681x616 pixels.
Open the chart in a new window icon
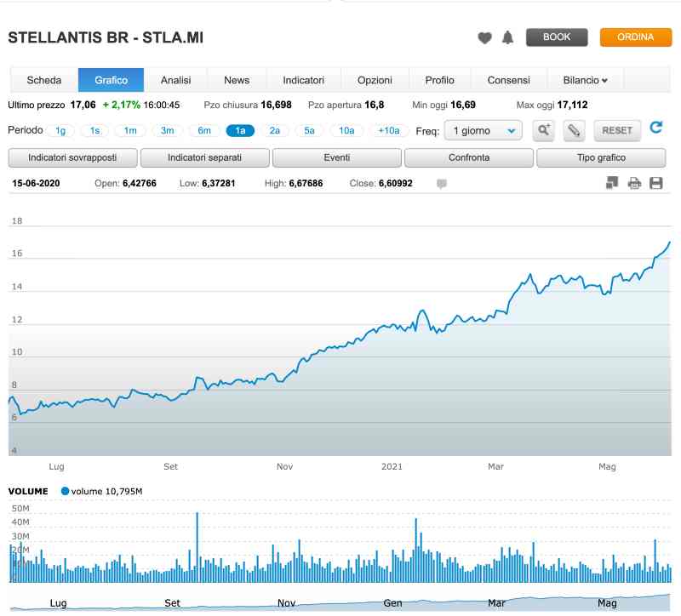[x=612, y=183]
